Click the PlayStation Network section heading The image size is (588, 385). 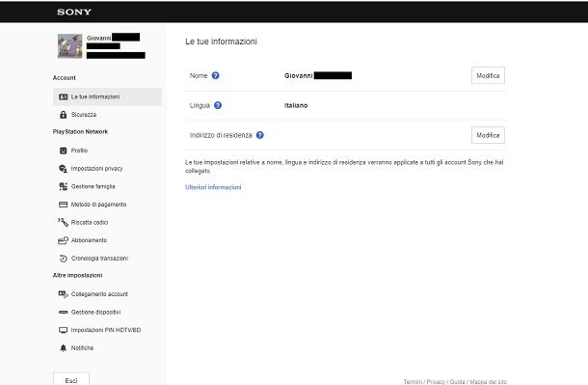tap(80, 131)
